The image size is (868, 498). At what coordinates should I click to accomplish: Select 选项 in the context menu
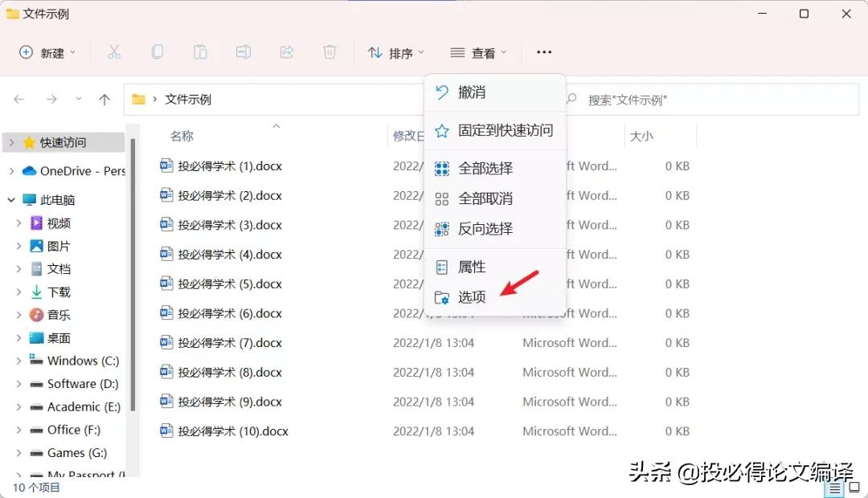470,296
